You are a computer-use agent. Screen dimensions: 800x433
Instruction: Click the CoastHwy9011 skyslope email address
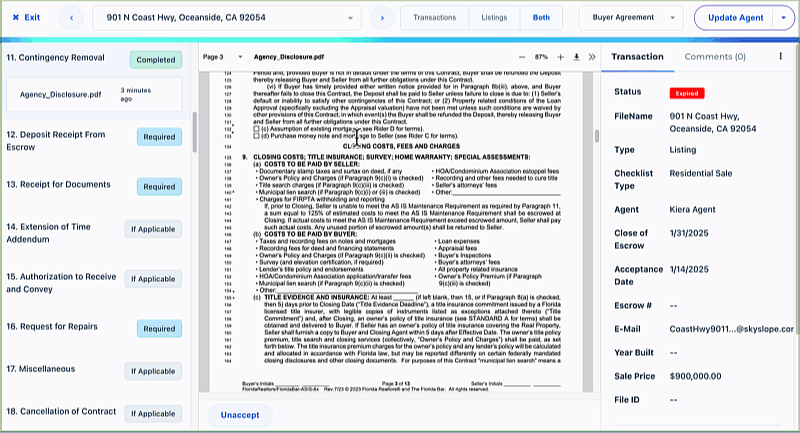pos(732,329)
